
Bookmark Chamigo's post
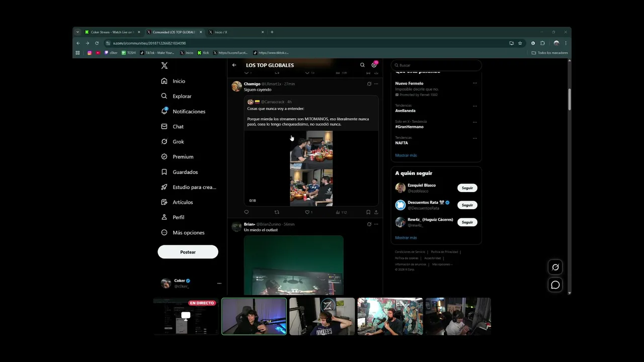pos(368,212)
